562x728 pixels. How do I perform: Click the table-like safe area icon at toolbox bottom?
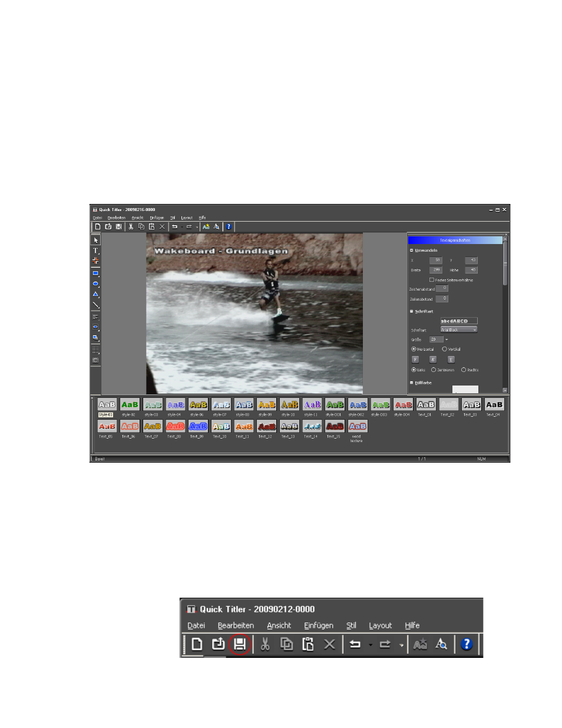[95, 360]
